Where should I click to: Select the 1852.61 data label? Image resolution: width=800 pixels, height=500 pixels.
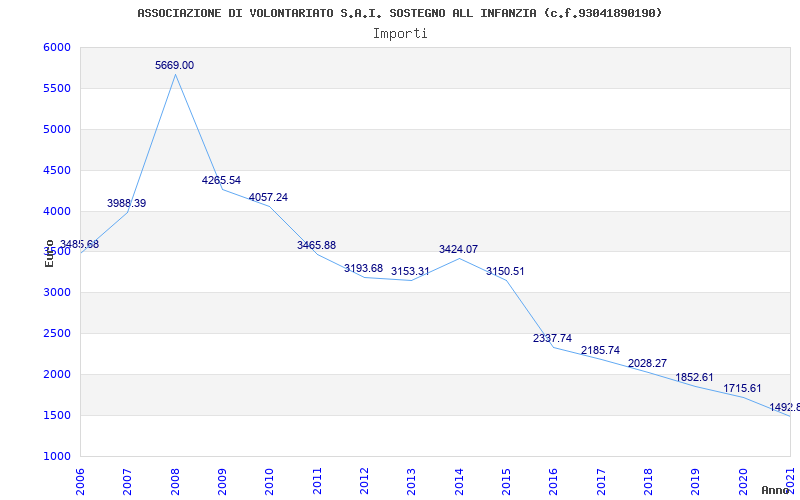pos(694,378)
